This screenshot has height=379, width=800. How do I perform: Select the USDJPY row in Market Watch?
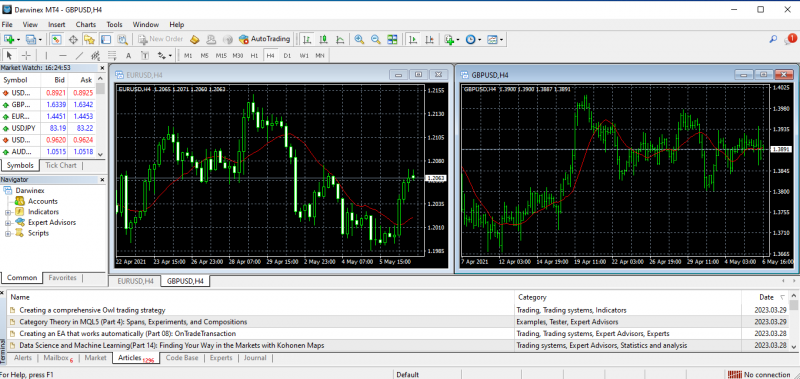(x=47, y=128)
